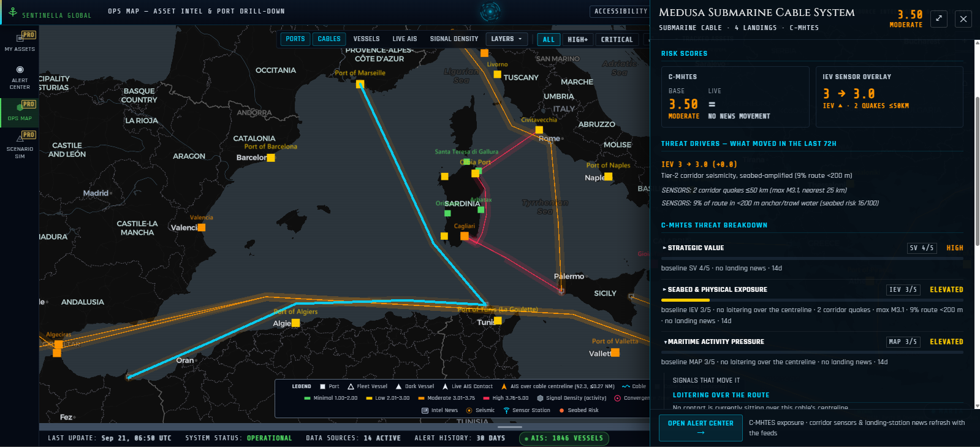Click the Livorno port marker
The width and height of the screenshot is (980, 447).
pos(497,74)
